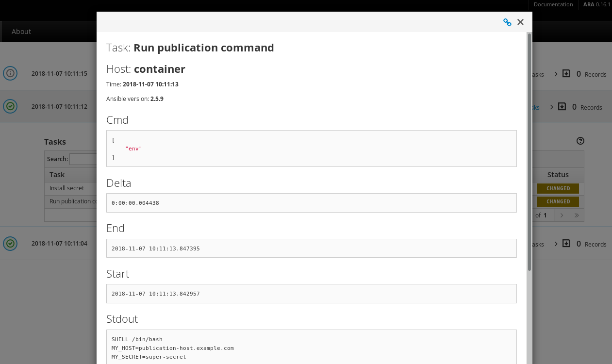
Task: Expand the chevron before Records in 10:11:04 row
Action: click(556, 244)
